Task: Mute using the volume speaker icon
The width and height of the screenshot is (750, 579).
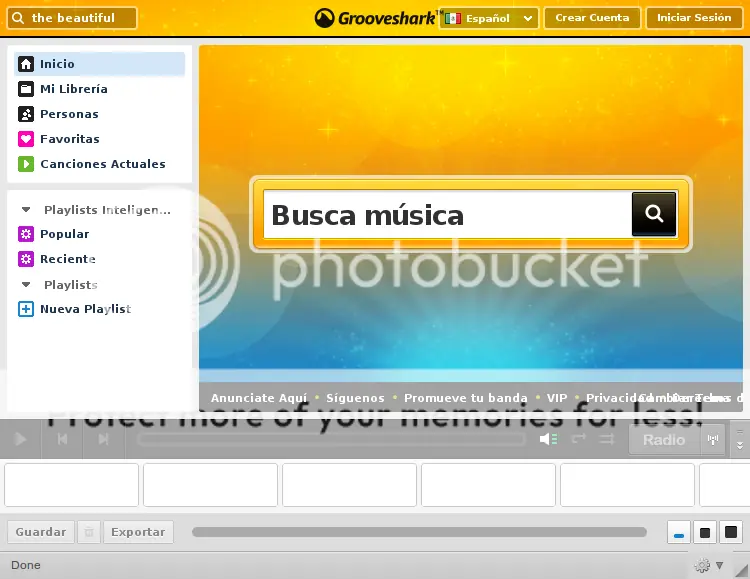Action: pos(548,439)
